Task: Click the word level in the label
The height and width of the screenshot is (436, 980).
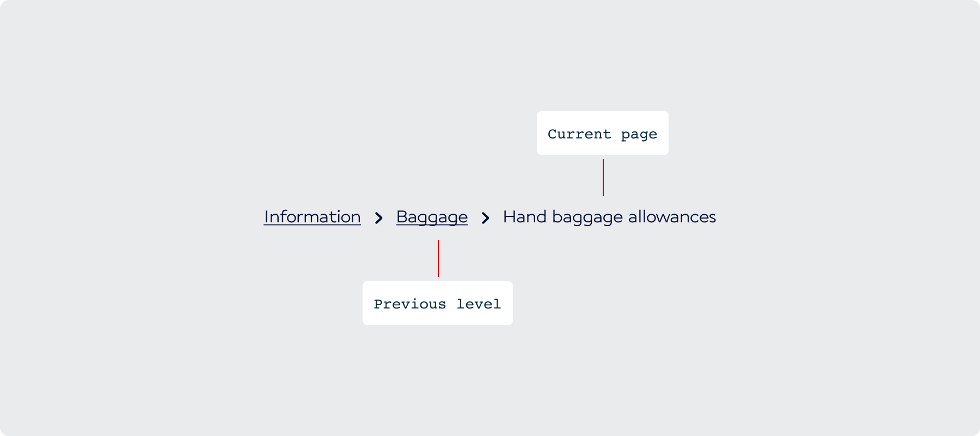Action: [479, 304]
